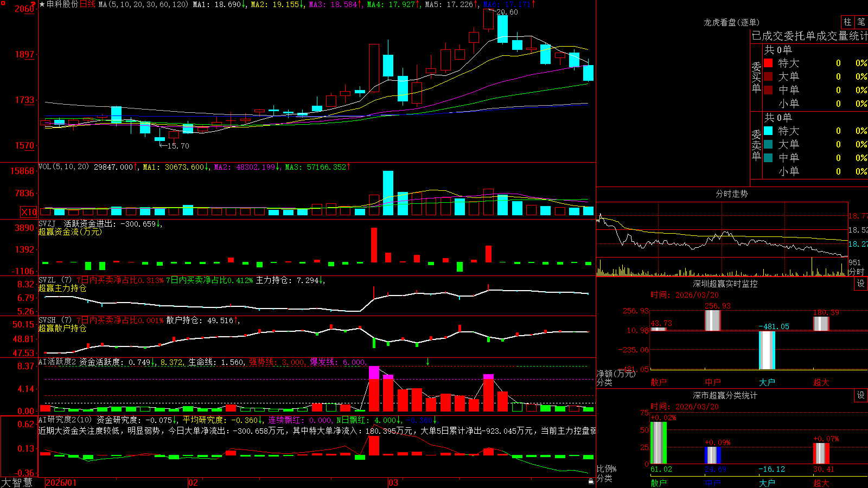Click the cyan 特大 sell-order swatch
This screenshot has width=868, height=488.
(x=768, y=131)
